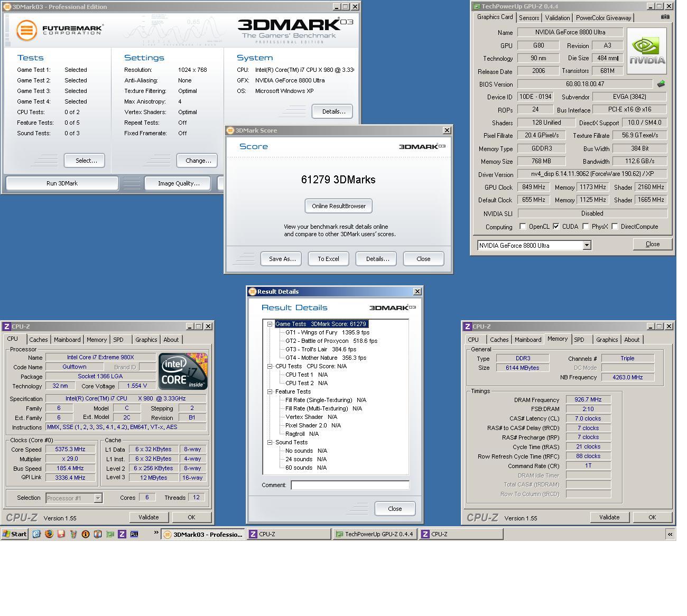Image resolution: width=687 pixels, height=616 pixels.
Task: Click Save As... in score window
Action: click(282, 259)
